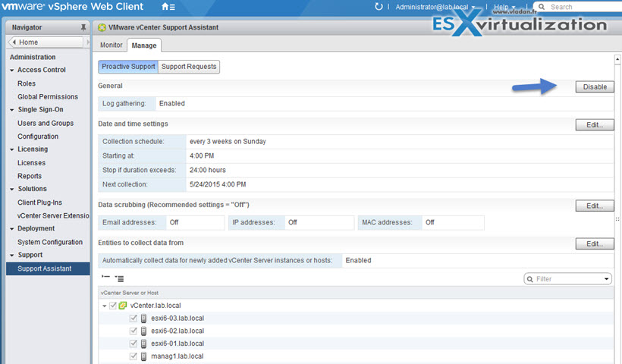The height and width of the screenshot is (364, 622).
Task: Select the Manage tab
Action: (144, 45)
